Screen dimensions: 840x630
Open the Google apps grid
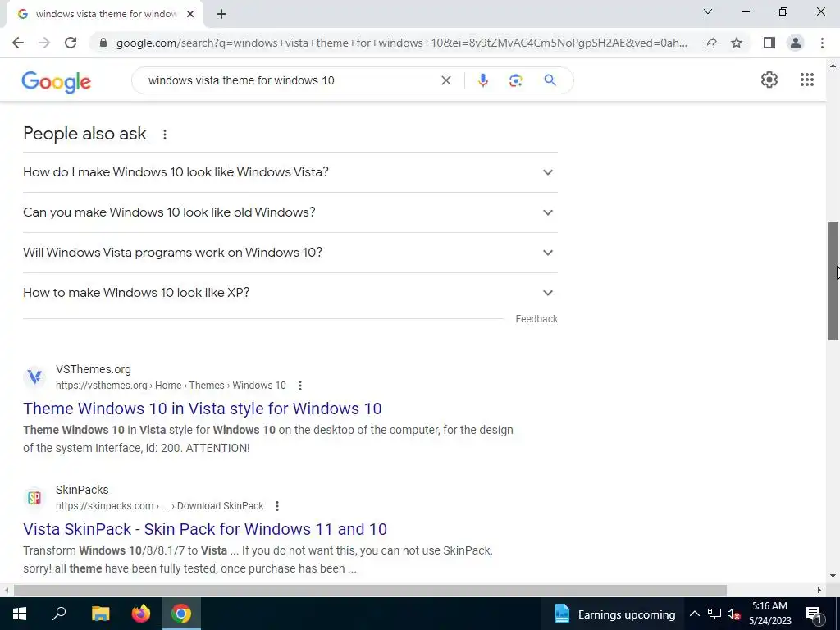(x=807, y=80)
